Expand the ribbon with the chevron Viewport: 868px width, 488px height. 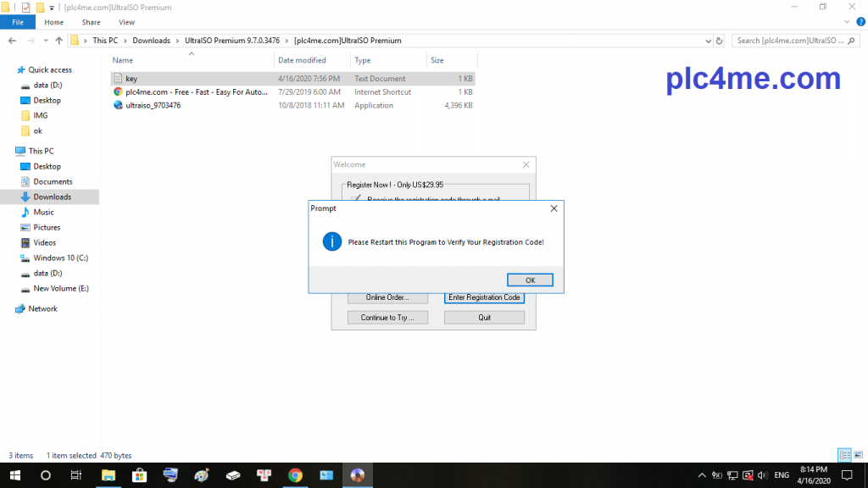pyautogui.click(x=845, y=23)
